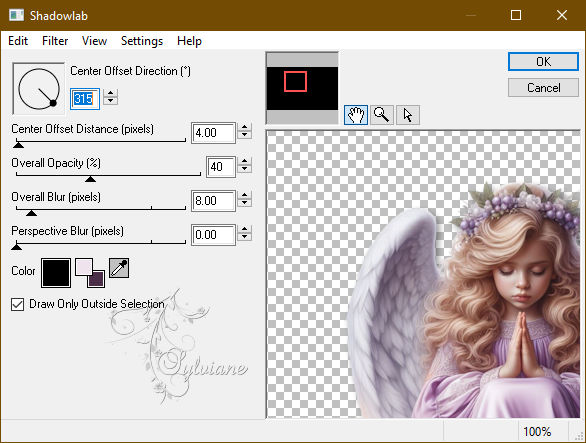Increase Center Offset Direction with up spinner

(110, 93)
